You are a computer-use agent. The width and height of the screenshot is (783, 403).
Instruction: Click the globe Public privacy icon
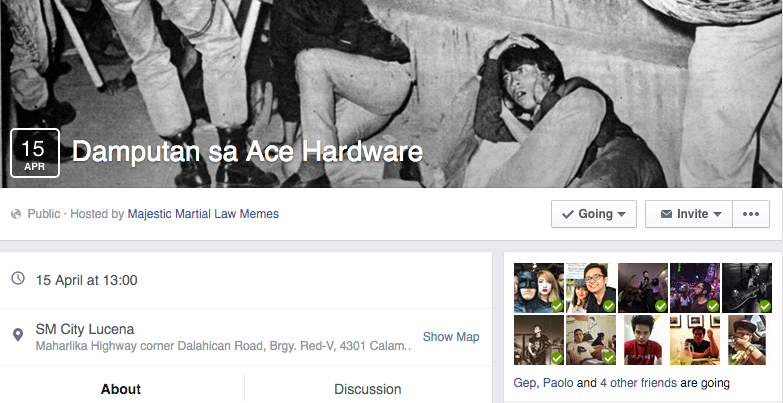tap(16, 214)
